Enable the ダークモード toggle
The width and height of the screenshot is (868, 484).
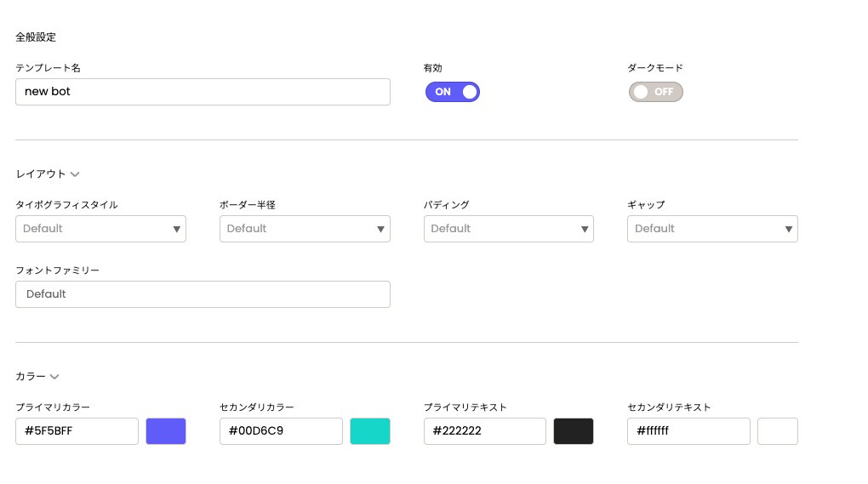point(655,92)
